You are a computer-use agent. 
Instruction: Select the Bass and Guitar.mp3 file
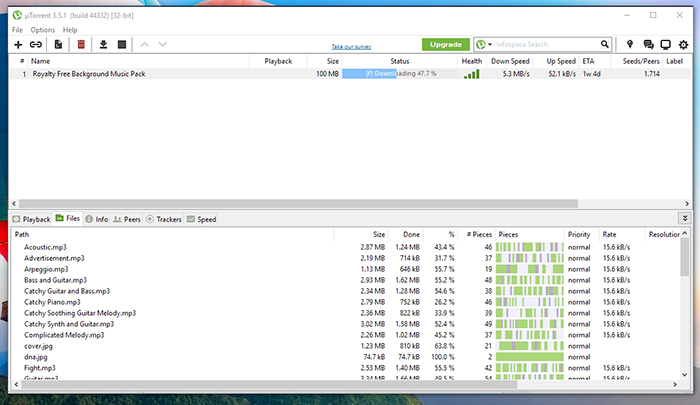346,280
